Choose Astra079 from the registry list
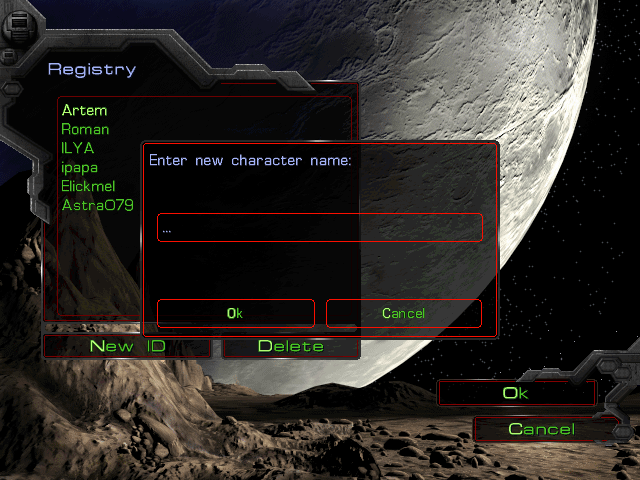 [98, 205]
